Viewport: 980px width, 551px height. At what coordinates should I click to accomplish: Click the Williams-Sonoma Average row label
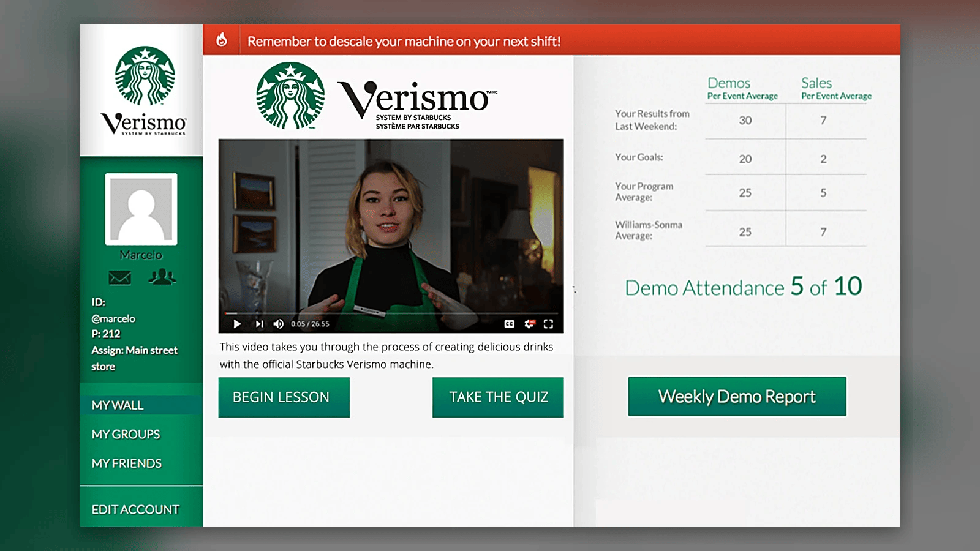pos(649,230)
